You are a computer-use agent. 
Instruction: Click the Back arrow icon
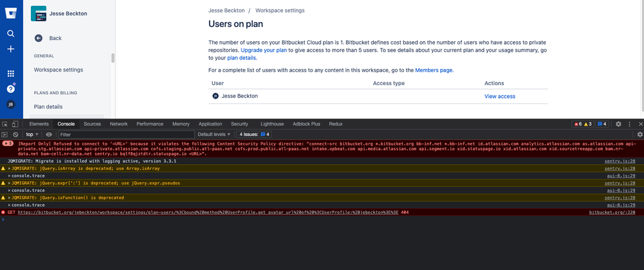click(x=38, y=38)
